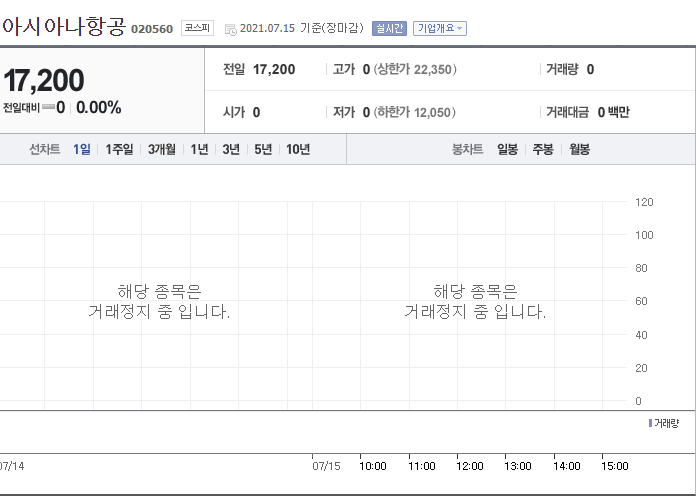Image resolution: width=696 pixels, height=496 pixels.
Task: Open the 일봉 daily candle chart
Action: [507, 149]
